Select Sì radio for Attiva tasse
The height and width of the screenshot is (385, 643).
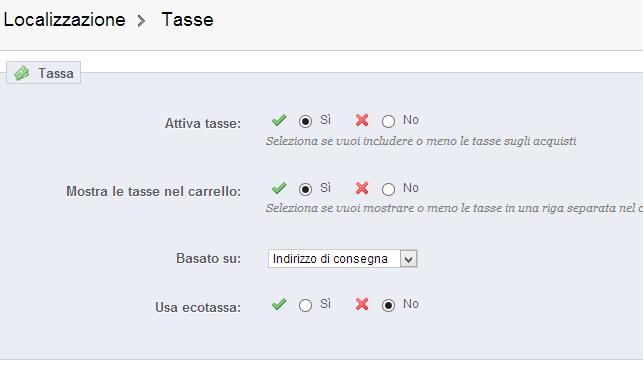305,121
